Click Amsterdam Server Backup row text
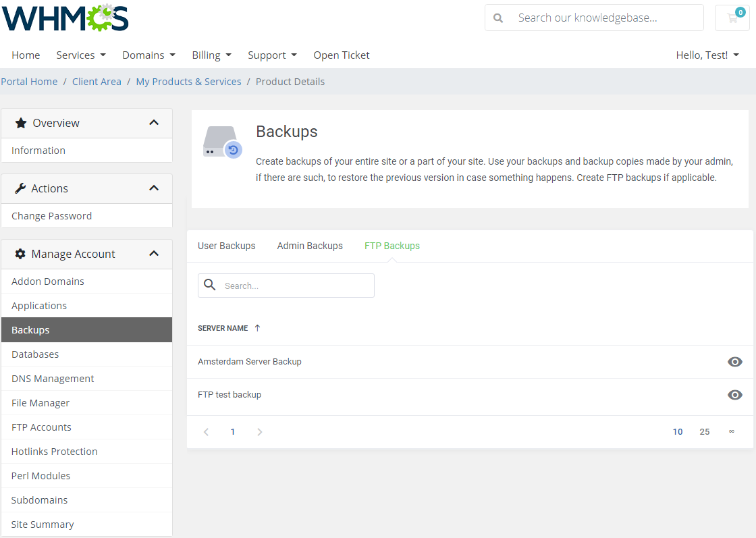This screenshot has width=756, height=538. 250,362
